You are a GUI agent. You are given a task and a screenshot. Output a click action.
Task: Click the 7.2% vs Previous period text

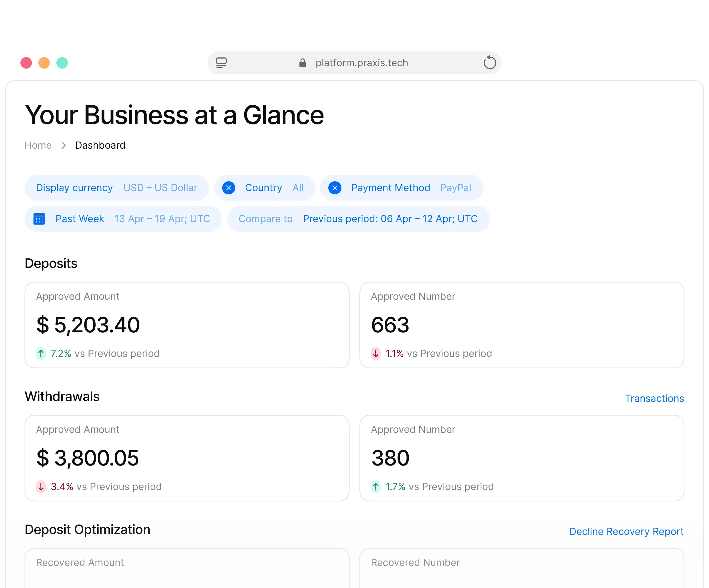(105, 353)
